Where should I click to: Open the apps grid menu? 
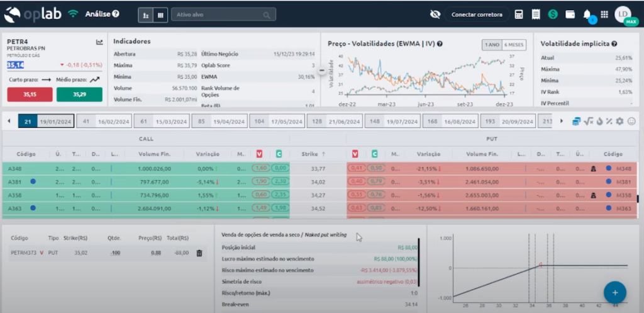point(604,14)
